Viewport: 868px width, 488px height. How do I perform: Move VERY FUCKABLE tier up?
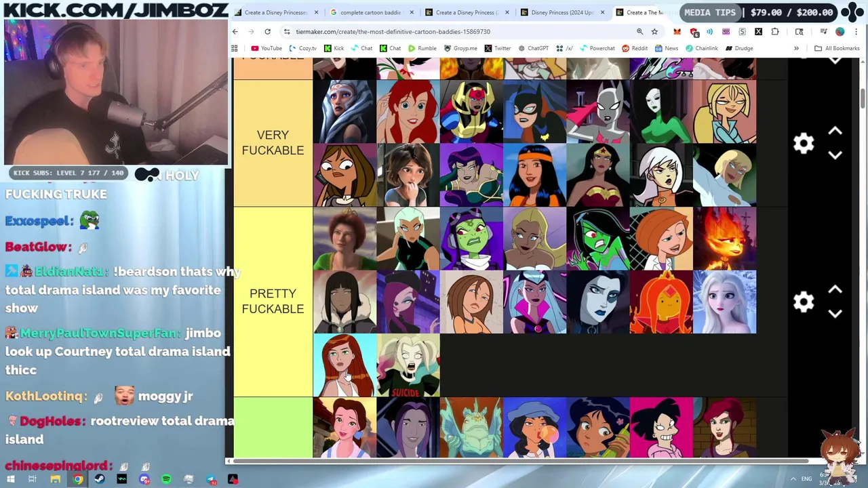[x=835, y=131]
